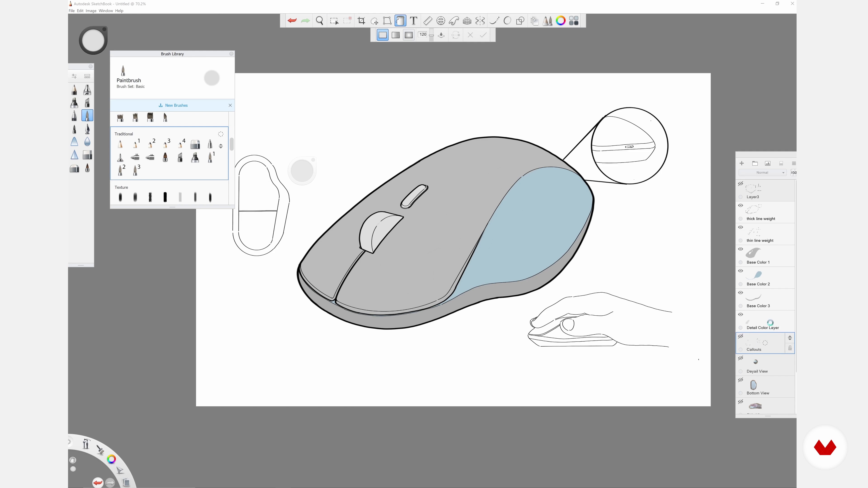Select first brush in Texture set
The width and height of the screenshot is (868, 488).
(x=120, y=197)
